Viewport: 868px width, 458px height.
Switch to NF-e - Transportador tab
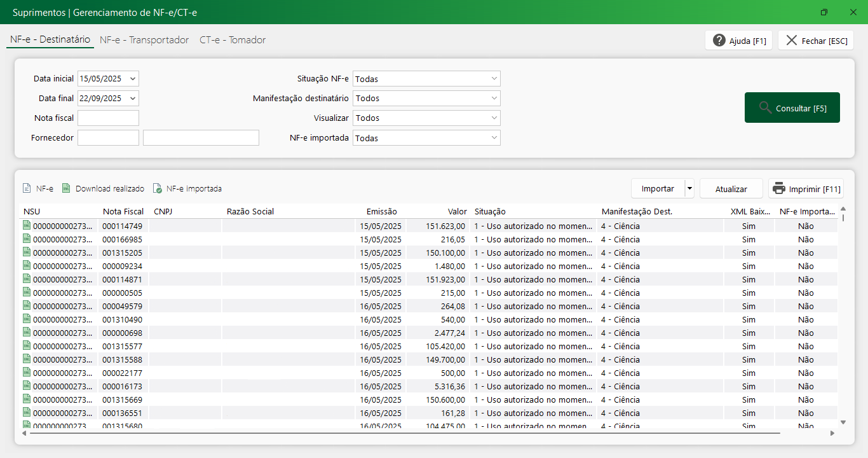coord(144,40)
